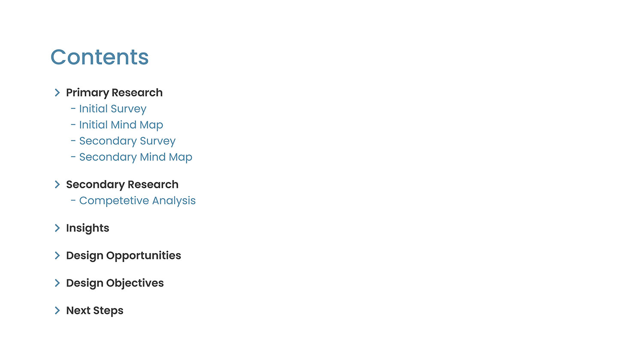Click the Contents slide title

[x=100, y=57]
